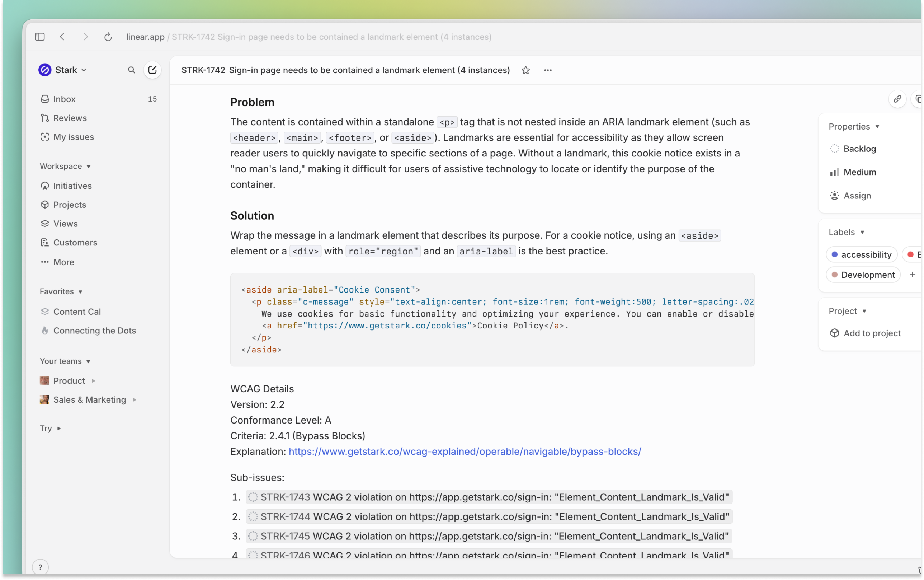Screen dimensions: 924x580
Task: Open search with the magnifier icon
Action: click(131, 70)
